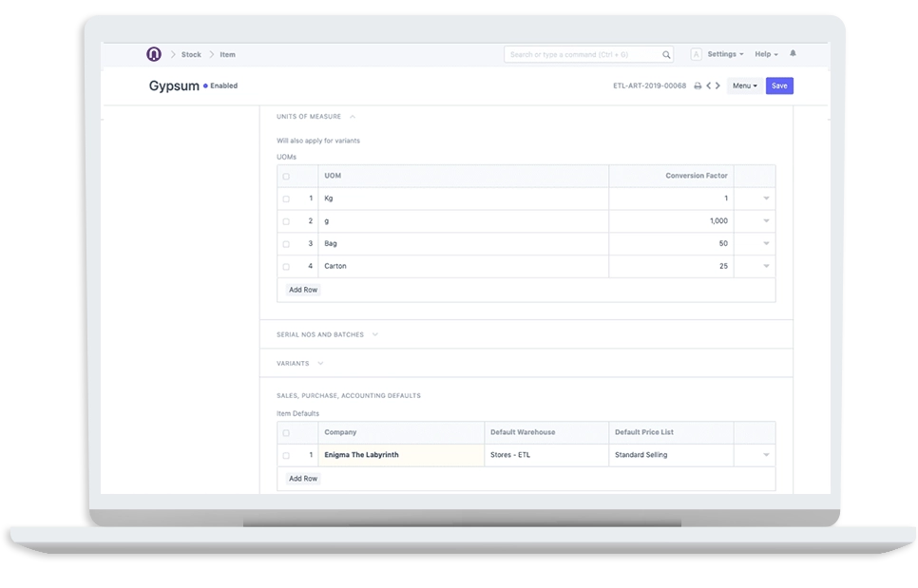Open the Menu dropdown

[x=743, y=85]
